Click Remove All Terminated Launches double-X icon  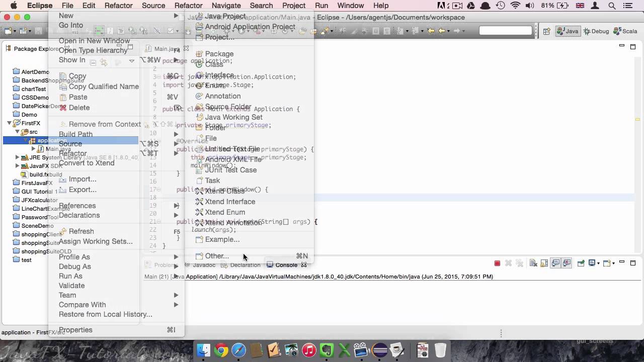pyautogui.click(x=520, y=263)
